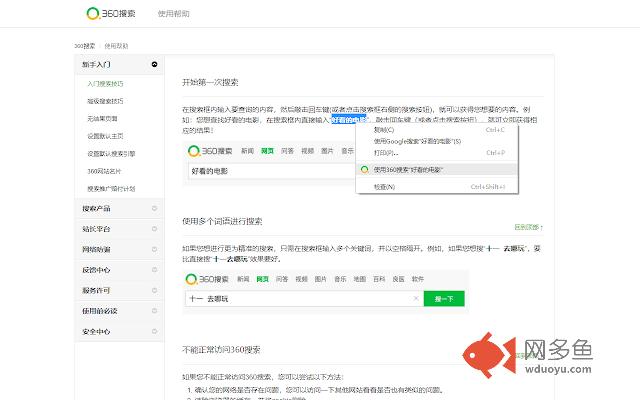The width and height of the screenshot is (640, 400).
Task: Click 百科 tab above the 十一 去哪玩 box
Action: [x=379, y=279]
